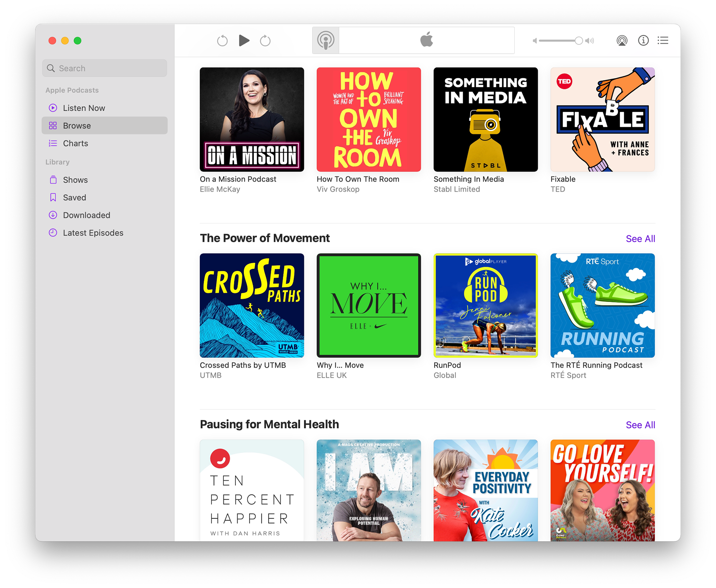Click the Shows stack icon
Image resolution: width=716 pixels, height=588 pixels.
[x=53, y=180]
